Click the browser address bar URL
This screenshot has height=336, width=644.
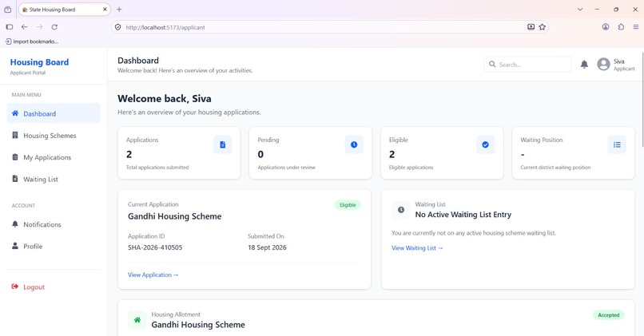[165, 27]
